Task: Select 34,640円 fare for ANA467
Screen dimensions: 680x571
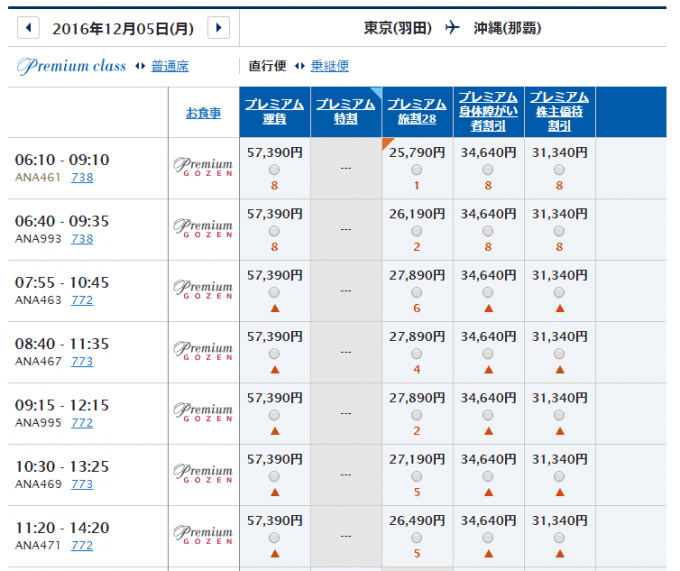Action: [488, 354]
